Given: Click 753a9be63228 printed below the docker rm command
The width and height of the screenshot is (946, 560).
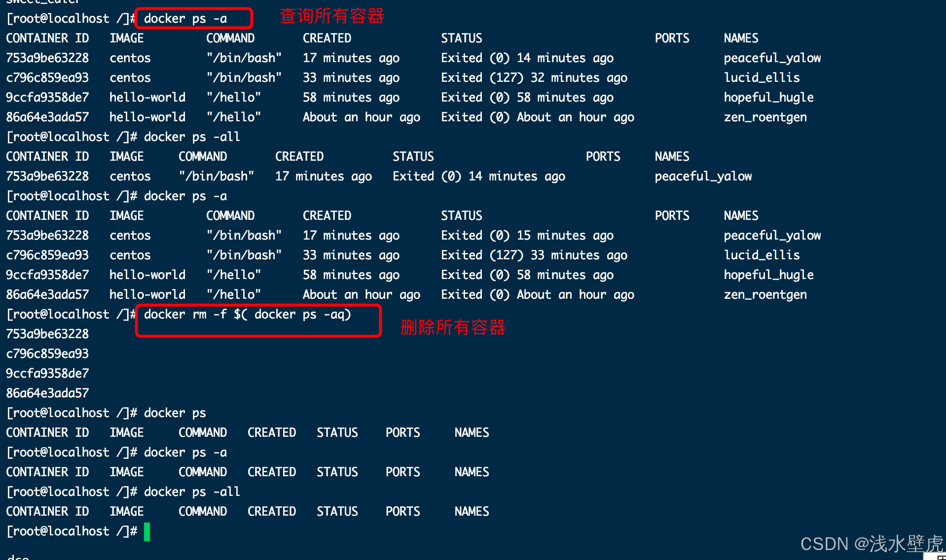Looking at the screenshot, I should [x=47, y=334].
